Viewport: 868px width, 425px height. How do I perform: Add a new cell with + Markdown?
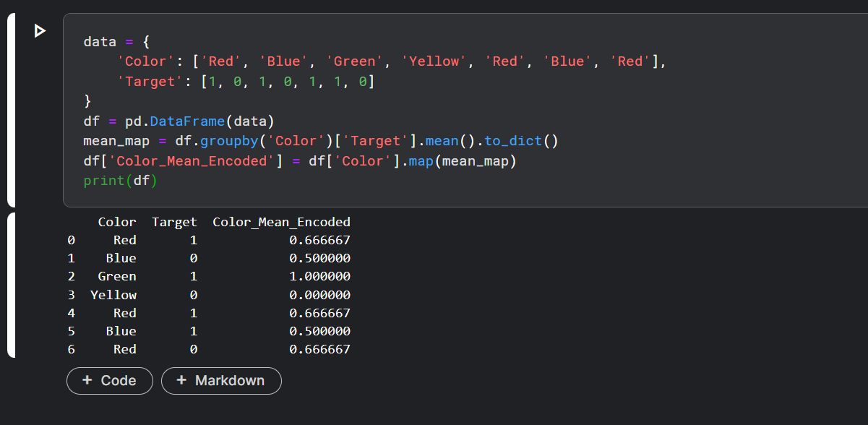coord(221,380)
